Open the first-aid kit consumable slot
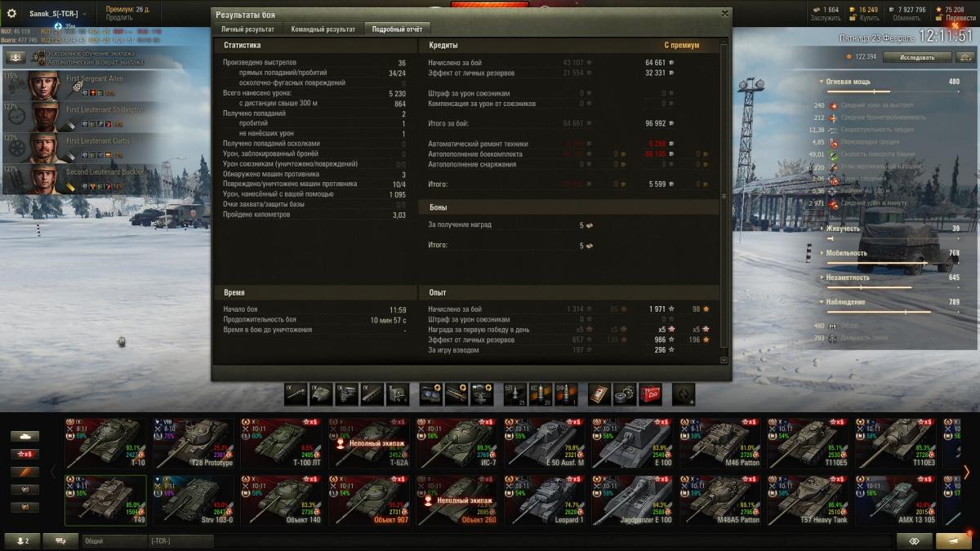 click(x=599, y=394)
